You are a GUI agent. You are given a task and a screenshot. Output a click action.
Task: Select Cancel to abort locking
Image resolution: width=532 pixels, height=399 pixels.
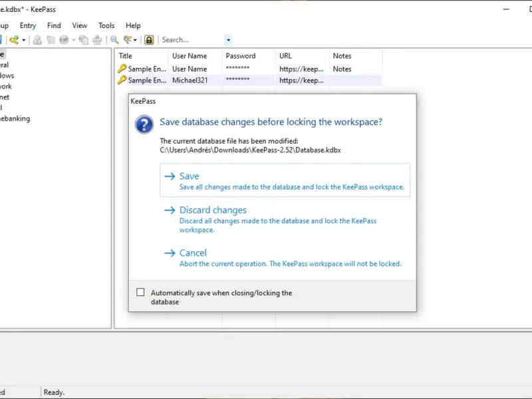point(193,253)
